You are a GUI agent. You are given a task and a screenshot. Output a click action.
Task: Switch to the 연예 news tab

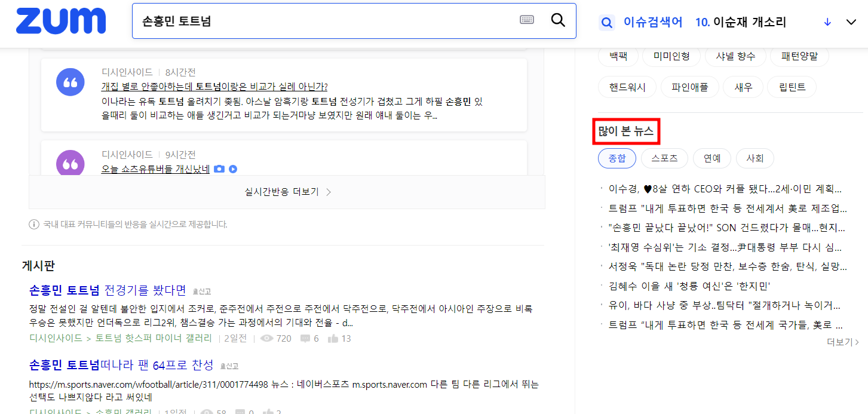click(712, 158)
